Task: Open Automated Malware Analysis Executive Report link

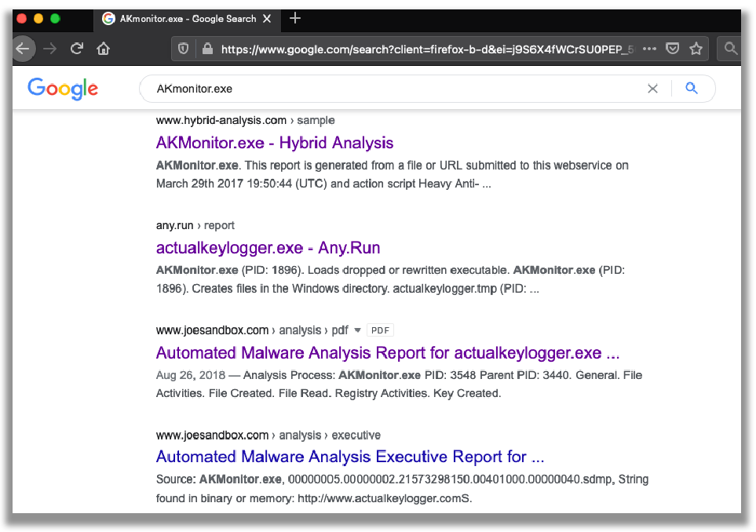Action: pos(350,457)
